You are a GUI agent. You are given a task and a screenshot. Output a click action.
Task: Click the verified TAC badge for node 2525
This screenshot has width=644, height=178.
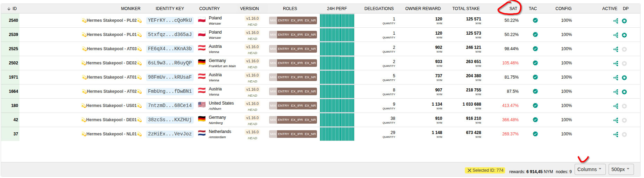535,49
